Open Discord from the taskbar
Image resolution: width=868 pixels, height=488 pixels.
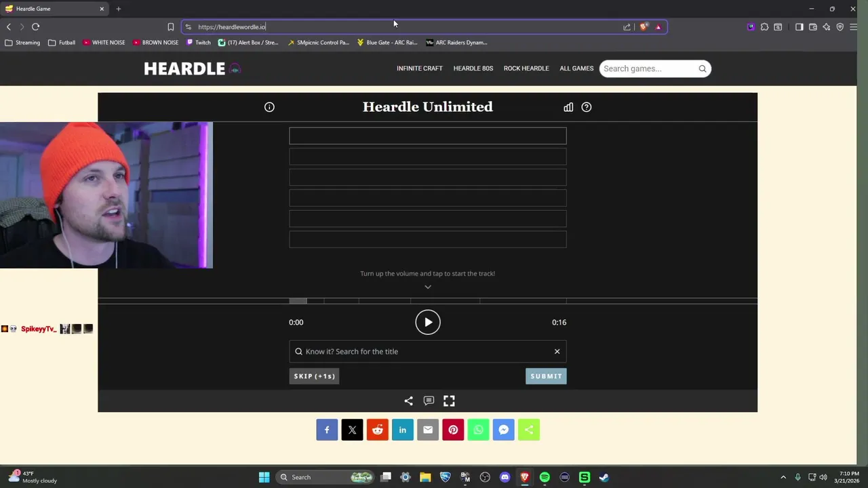505,477
